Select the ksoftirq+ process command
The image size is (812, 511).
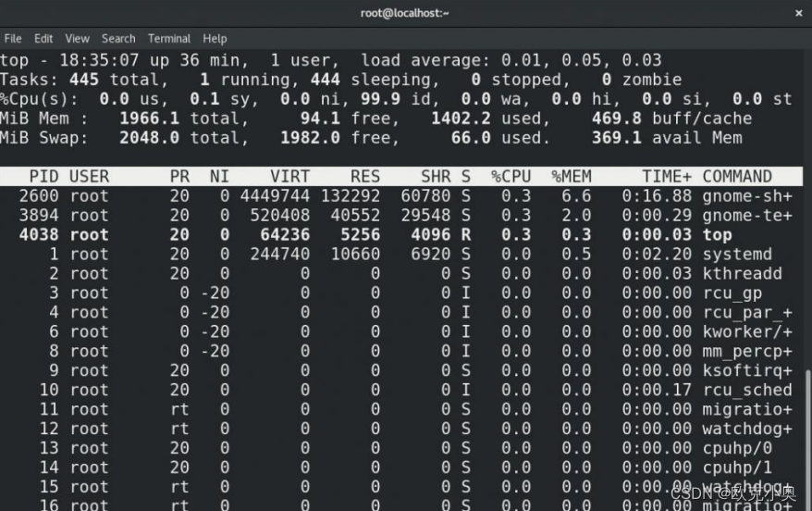[x=747, y=370]
